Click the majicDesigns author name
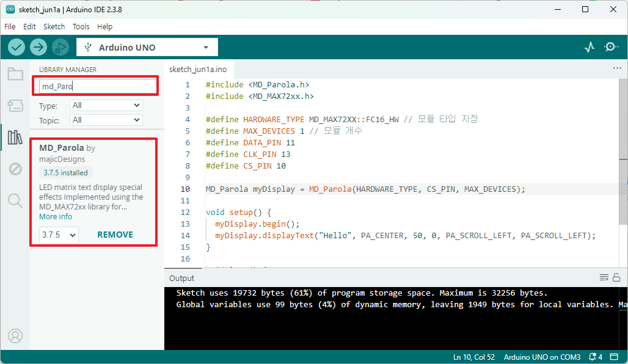This screenshot has height=364, width=628. point(62,159)
